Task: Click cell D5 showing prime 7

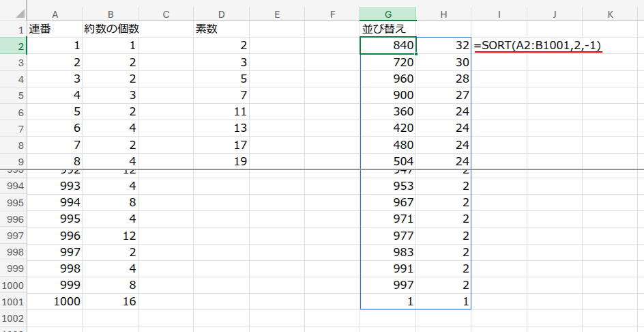Action: click(221, 95)
